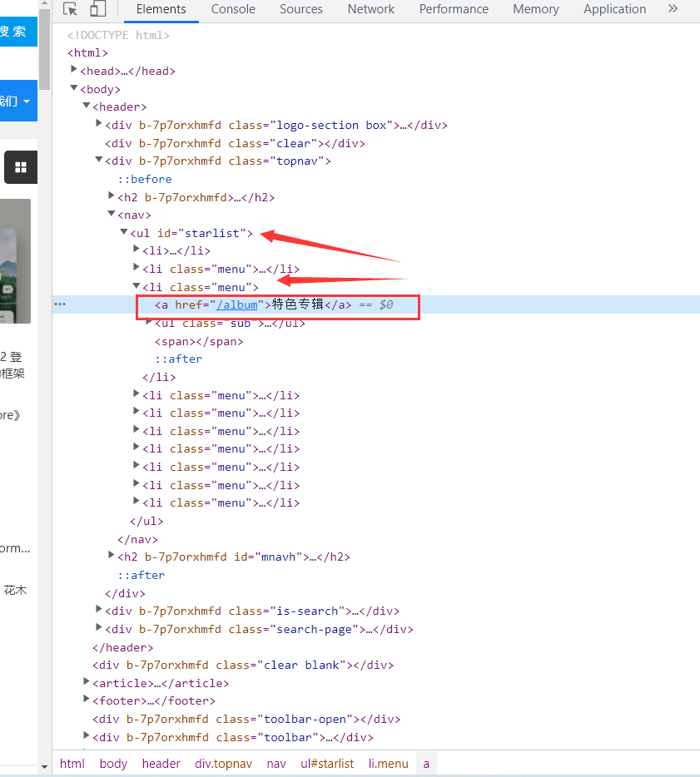Open the /album href link
Viewport: 700px width, 777px height.
[237, 304]
